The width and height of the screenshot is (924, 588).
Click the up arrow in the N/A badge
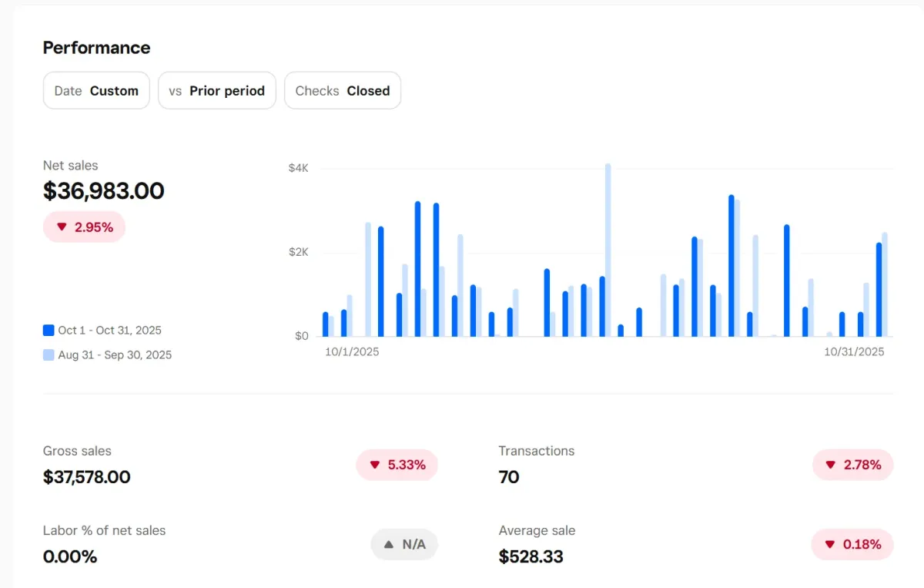390,544
